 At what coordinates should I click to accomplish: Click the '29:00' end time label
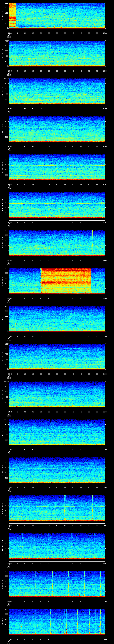point(105,564)
